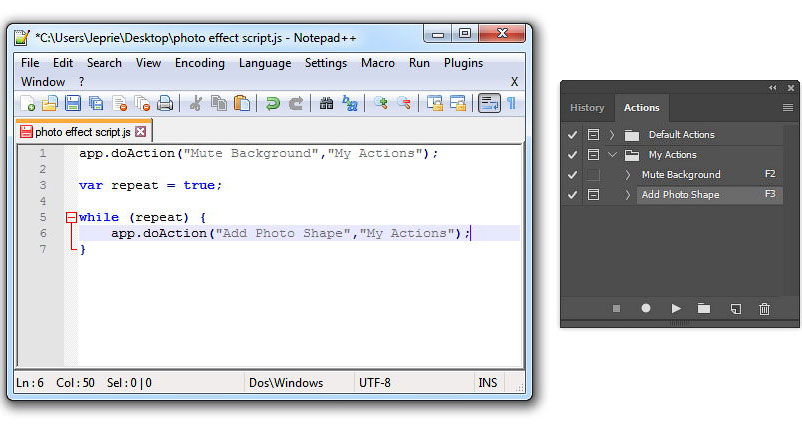Click the Replace icon in toolbar
This screenshot has height=433, width=802.
[x=350, y=103]
